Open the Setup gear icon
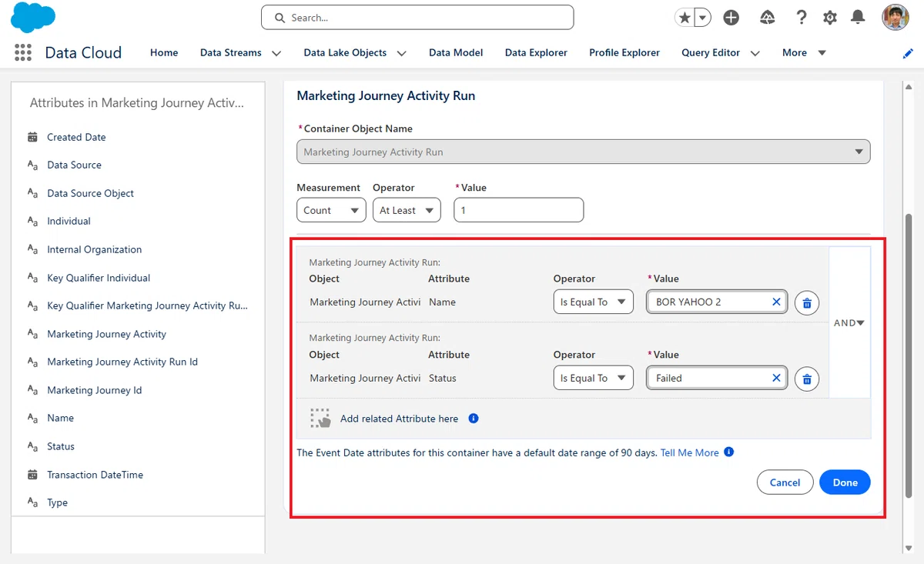This screenshot has width=924, height=564. click(829, 18)
